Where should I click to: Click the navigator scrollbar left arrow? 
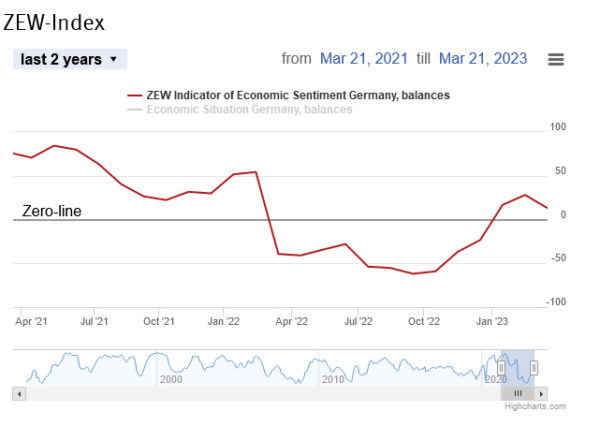pos(19,394)
